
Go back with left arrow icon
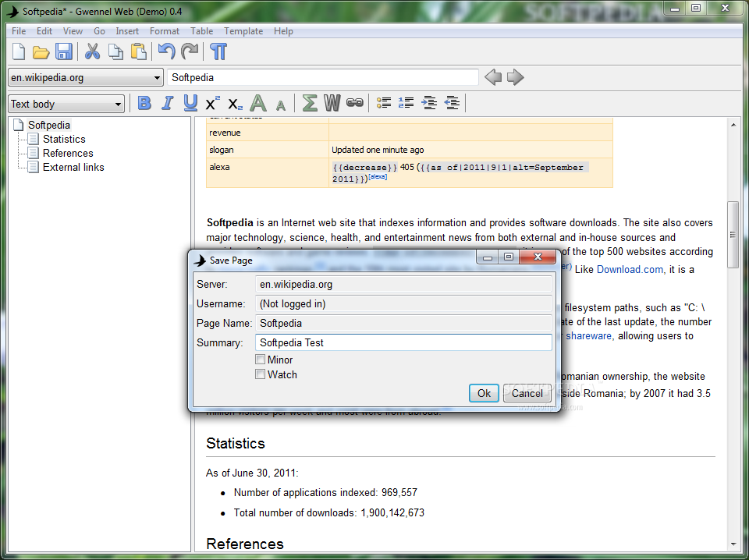pyautogui.click(x=493, y=77)
